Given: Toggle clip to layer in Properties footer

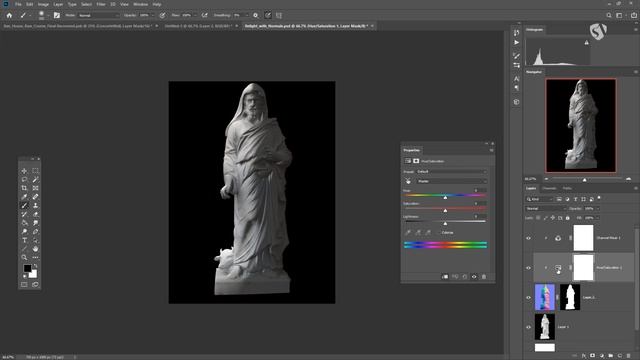Looking at the screenshot, I should 445,277.
